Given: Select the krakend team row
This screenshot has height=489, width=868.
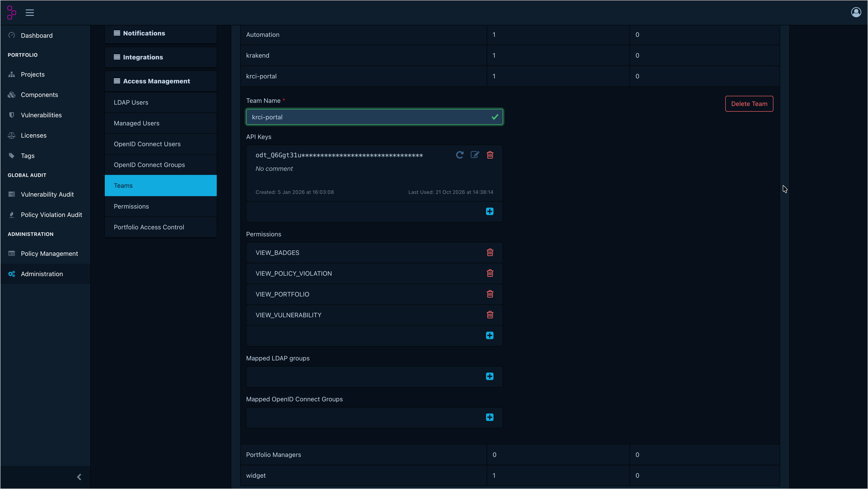Looking at the screenshot, I should coord(510,55).
